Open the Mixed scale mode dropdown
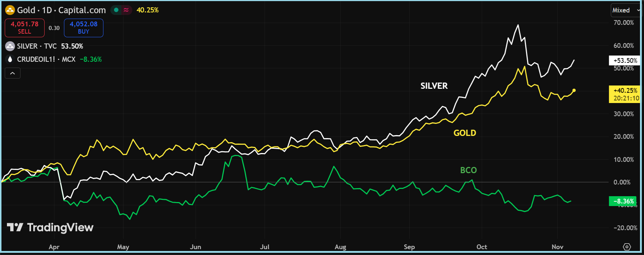Image resolution: width=644 pixels, height=255 pixels. click(625, 10)
